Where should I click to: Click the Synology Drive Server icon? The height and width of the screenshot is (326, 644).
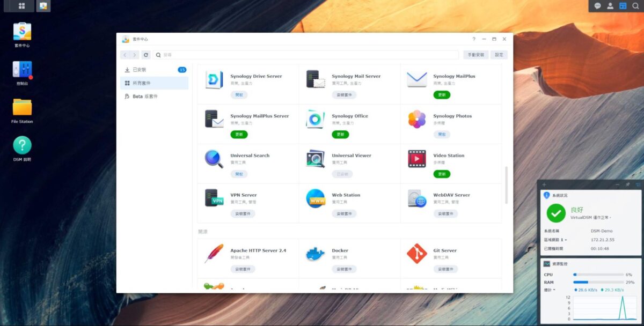point(214,79)
